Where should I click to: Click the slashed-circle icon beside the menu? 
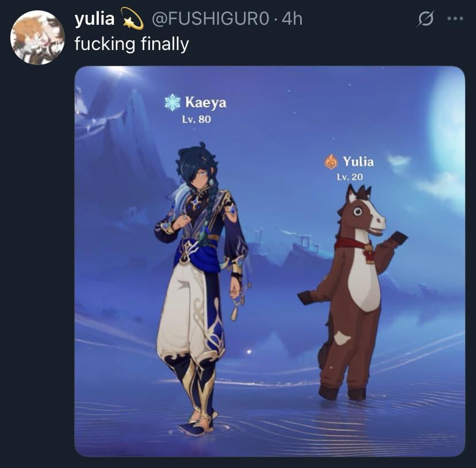425,19
